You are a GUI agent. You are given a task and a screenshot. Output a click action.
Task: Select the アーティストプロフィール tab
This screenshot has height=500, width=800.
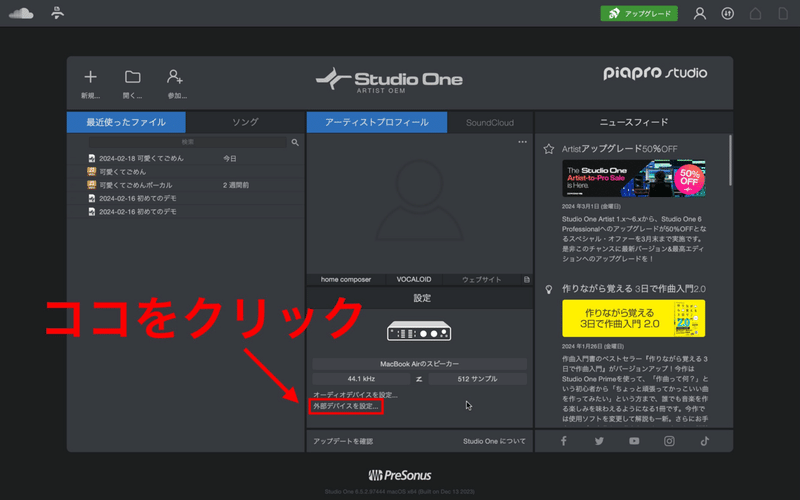pyautogui.click(x=377, y=122)
